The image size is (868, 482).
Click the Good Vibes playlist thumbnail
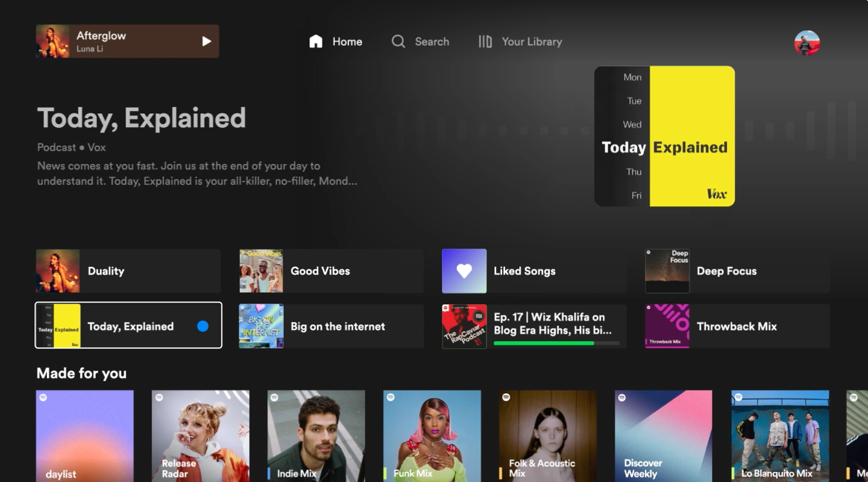click(x=260, y=271)
